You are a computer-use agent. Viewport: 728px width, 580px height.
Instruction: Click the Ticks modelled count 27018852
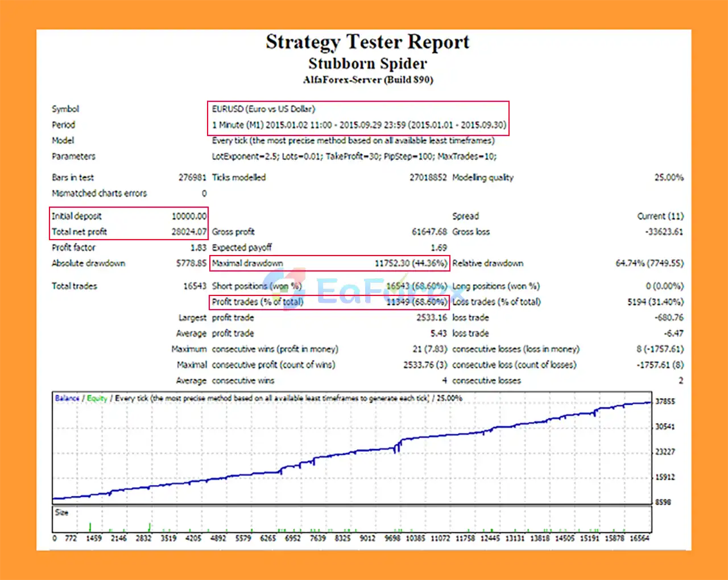(x=429, y=177)
